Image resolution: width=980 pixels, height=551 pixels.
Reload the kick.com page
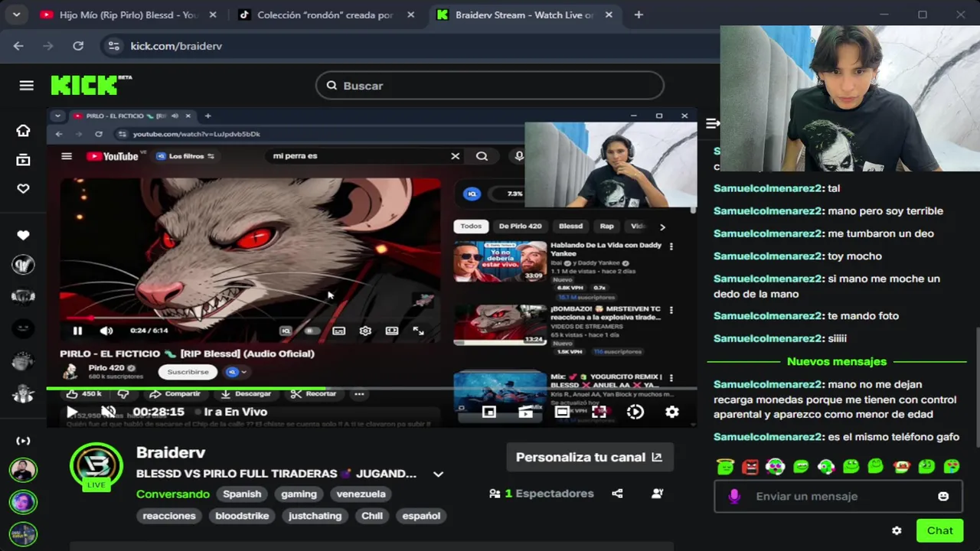pyautogui.click(x=78, y=46)
